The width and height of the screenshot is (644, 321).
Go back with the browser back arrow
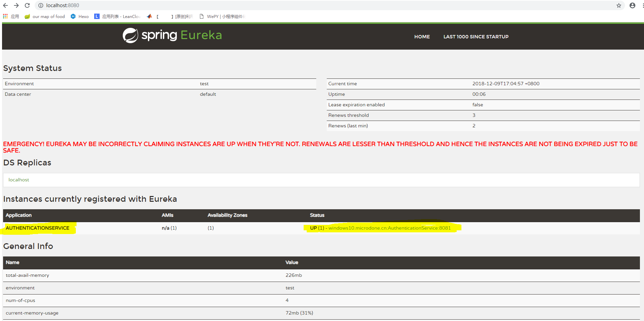[x=5, y=5]
